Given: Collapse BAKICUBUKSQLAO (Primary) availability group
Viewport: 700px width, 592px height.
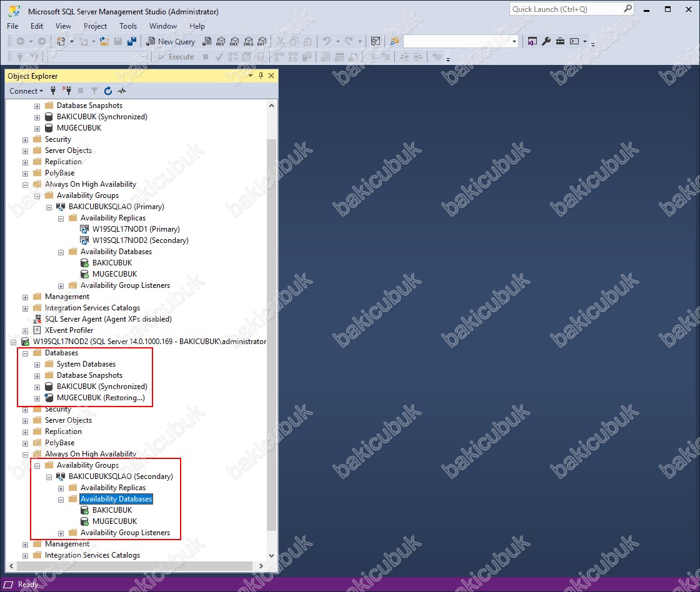Looking at the screenshot, I should (x=49, y=207).
